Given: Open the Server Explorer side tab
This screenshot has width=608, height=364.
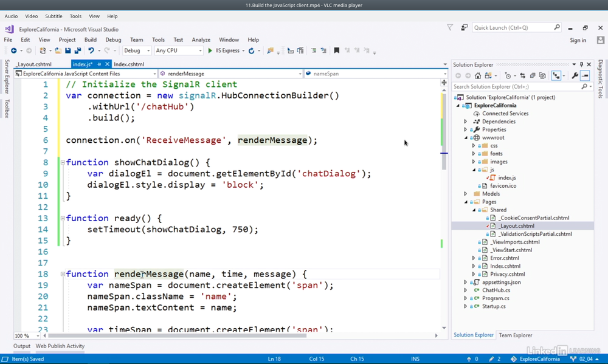Looking at the screenshot, I should coord(7,77).
